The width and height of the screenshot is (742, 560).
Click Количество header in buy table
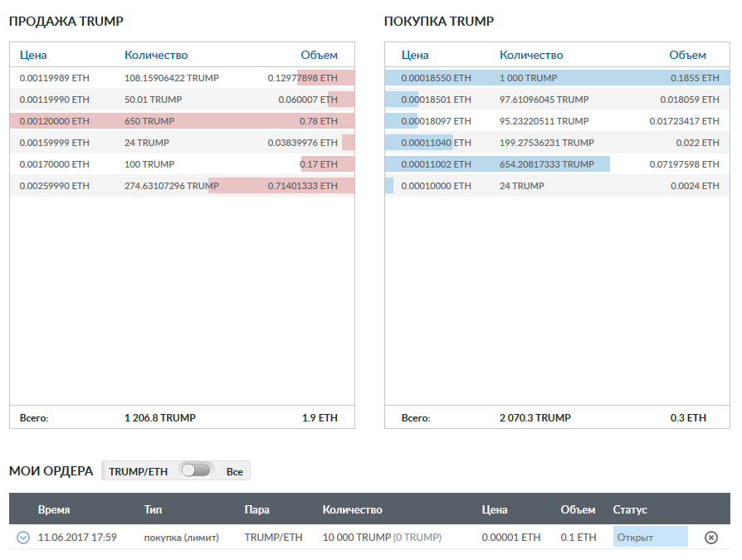coord(531,55)
